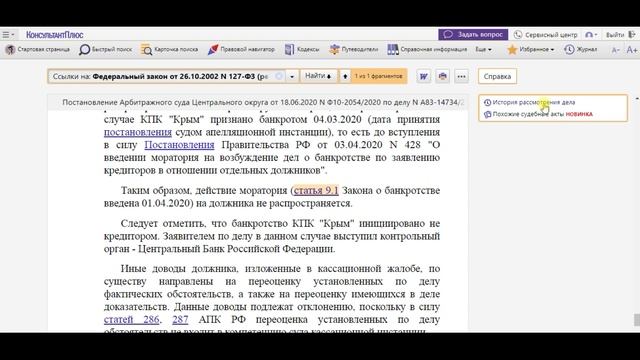Click the Задать вопрос button

point(473,35)
